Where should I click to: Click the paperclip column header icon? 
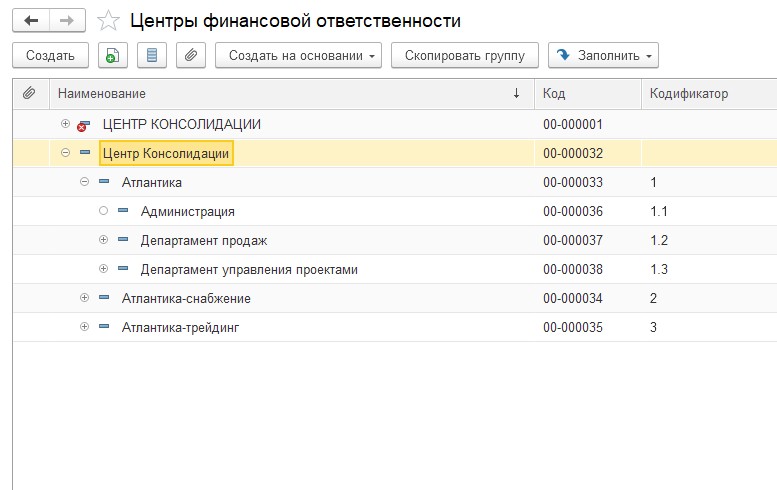click(x=30, y=94)
